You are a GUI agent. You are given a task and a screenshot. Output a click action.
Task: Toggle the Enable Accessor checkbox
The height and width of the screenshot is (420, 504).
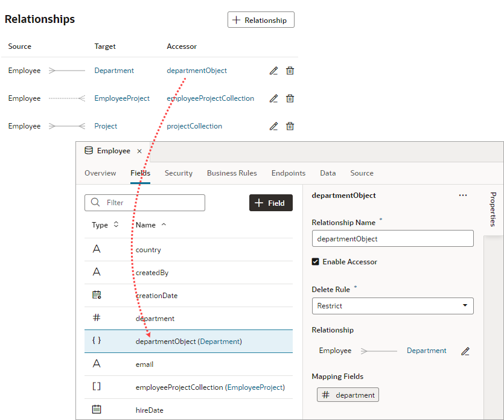(315, 261)
